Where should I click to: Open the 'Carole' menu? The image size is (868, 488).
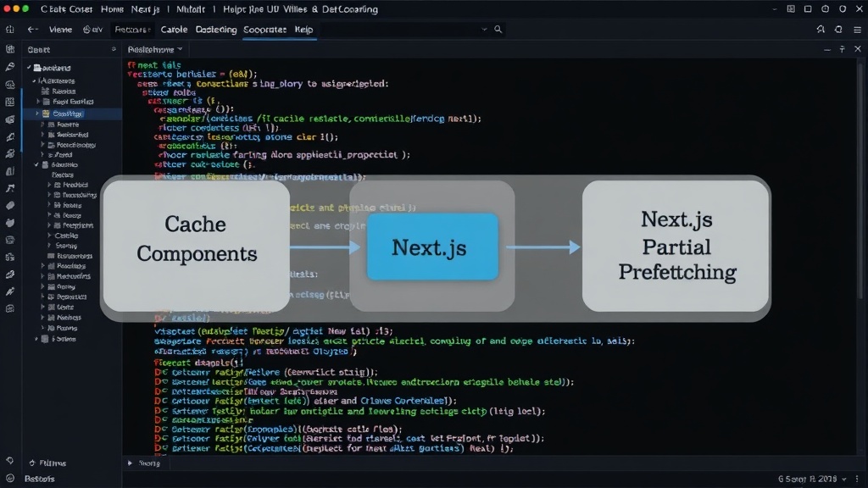click(174, 30)
